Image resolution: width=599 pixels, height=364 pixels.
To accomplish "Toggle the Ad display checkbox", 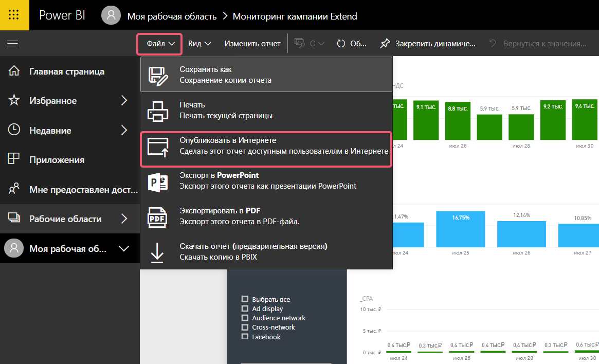I will coord(245,308).
